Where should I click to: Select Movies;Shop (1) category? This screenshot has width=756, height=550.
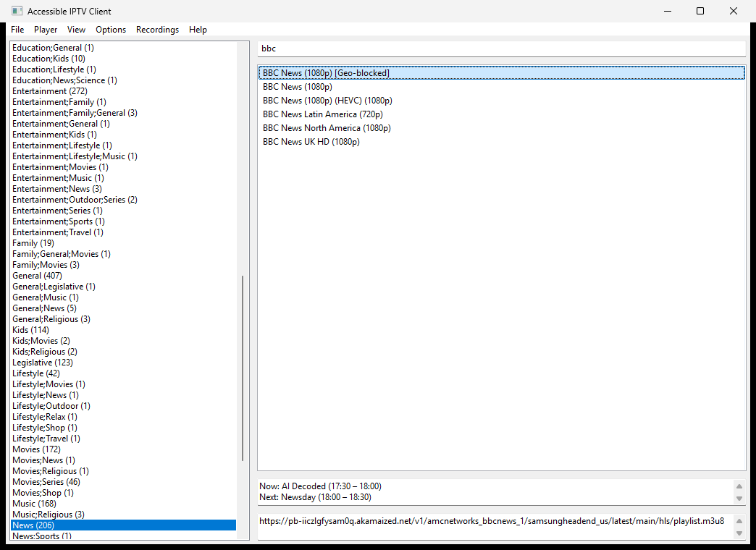[x=123, y=493]
